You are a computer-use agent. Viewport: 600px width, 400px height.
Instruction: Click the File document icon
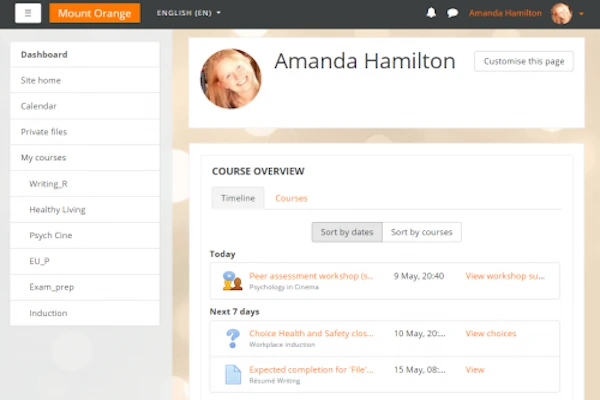click(x=232, y=374)
